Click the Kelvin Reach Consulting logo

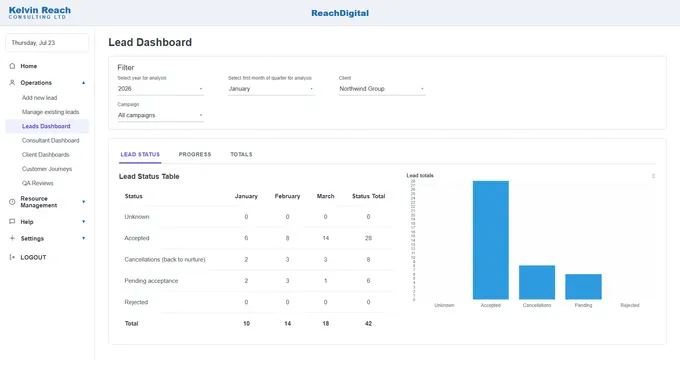[x=39, y=13]
